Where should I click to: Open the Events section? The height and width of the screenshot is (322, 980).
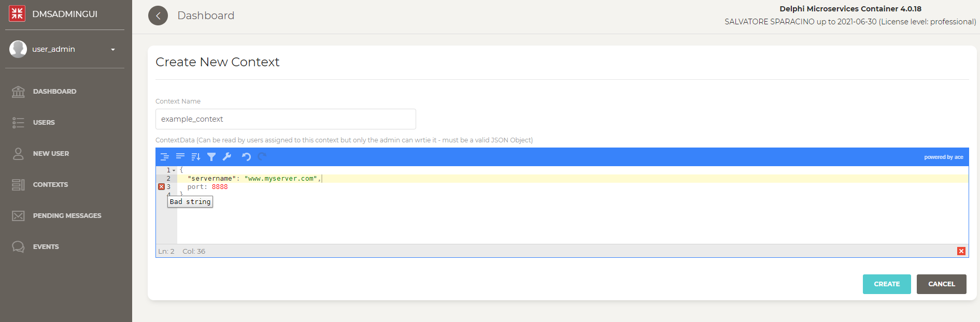point(46,247)
